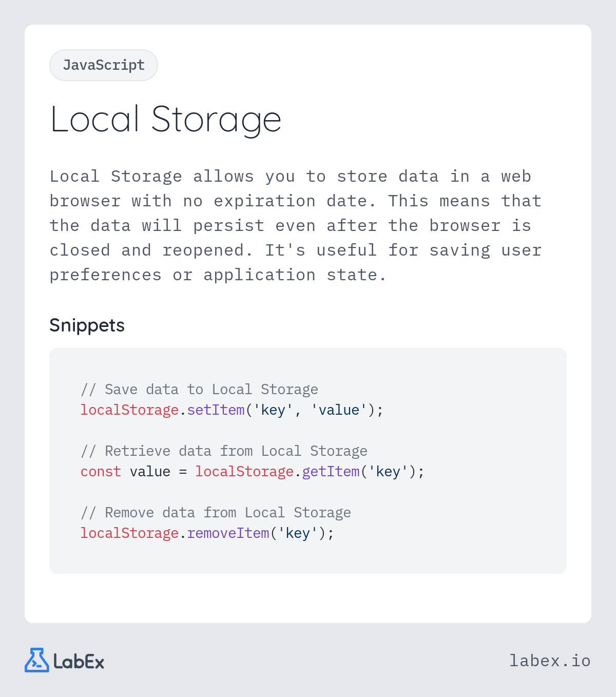Screen dimensions: 616x697
Task: Click the 'key' string in getItem call
Action: click(x=388, y=472)
